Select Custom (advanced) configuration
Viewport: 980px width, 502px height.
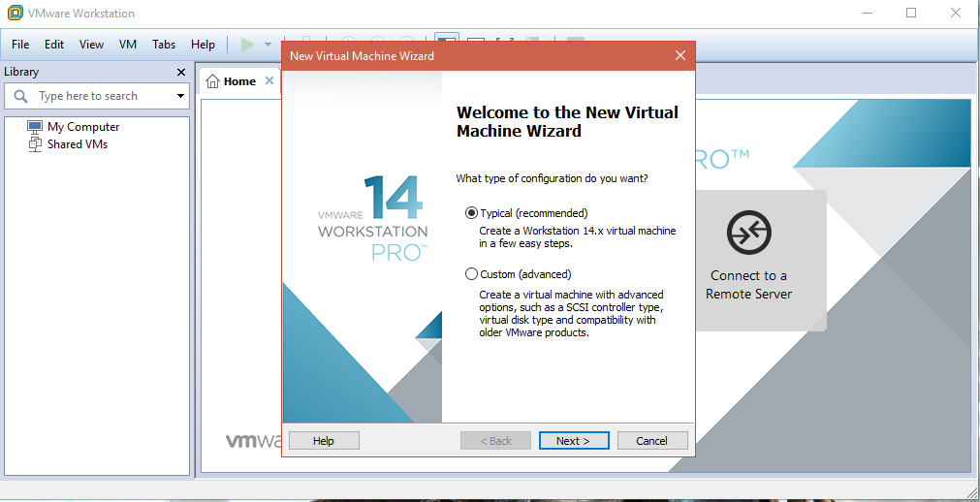[x=519, y=274]
